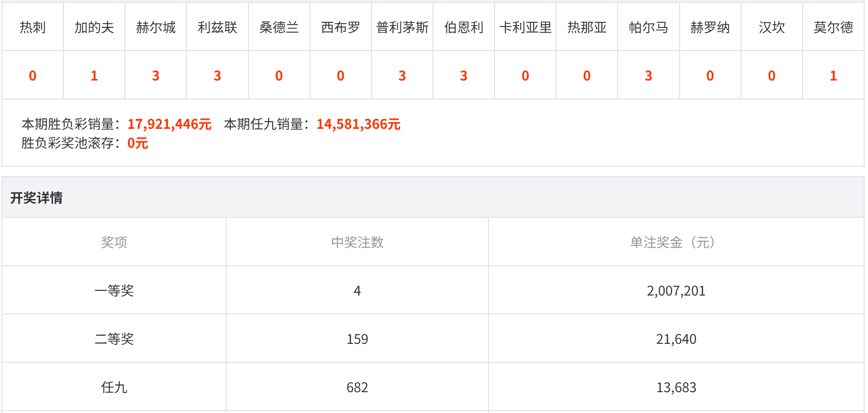
Task: Click the team name 桑德兰
Action: coord(279,27)
